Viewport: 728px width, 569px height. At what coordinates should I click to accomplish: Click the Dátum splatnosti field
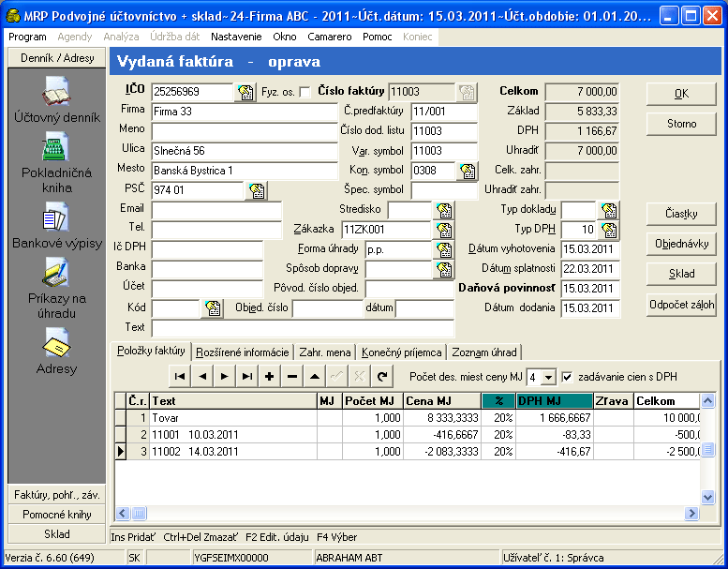[589, 269]
